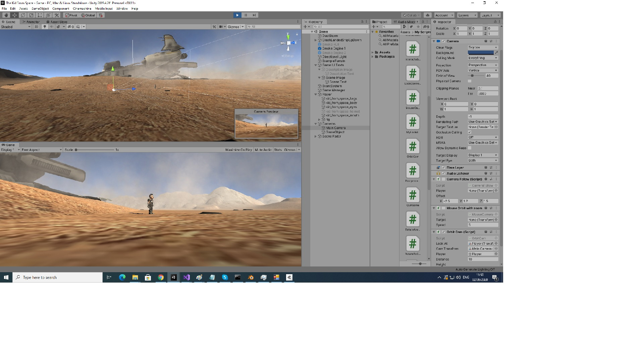This screenshot has width=644, height=362.
Task: Switch to the Asset Store tab
Action: pos(57,22)
